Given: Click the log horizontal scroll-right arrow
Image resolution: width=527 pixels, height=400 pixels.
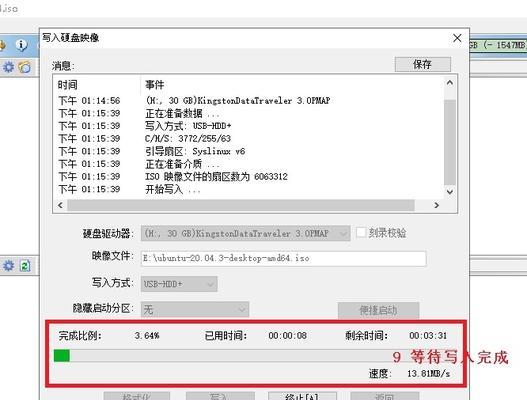Looking at the screenshot, I should point(437,205).
